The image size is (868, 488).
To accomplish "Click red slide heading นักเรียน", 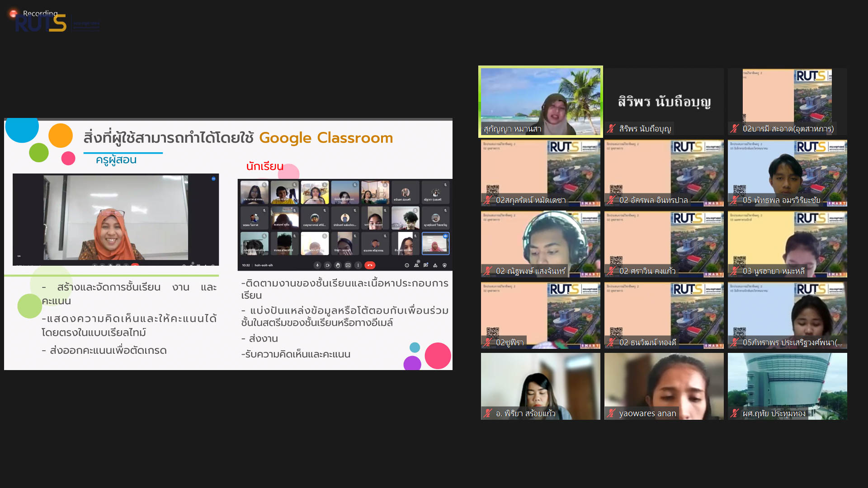I will (265, 166).
